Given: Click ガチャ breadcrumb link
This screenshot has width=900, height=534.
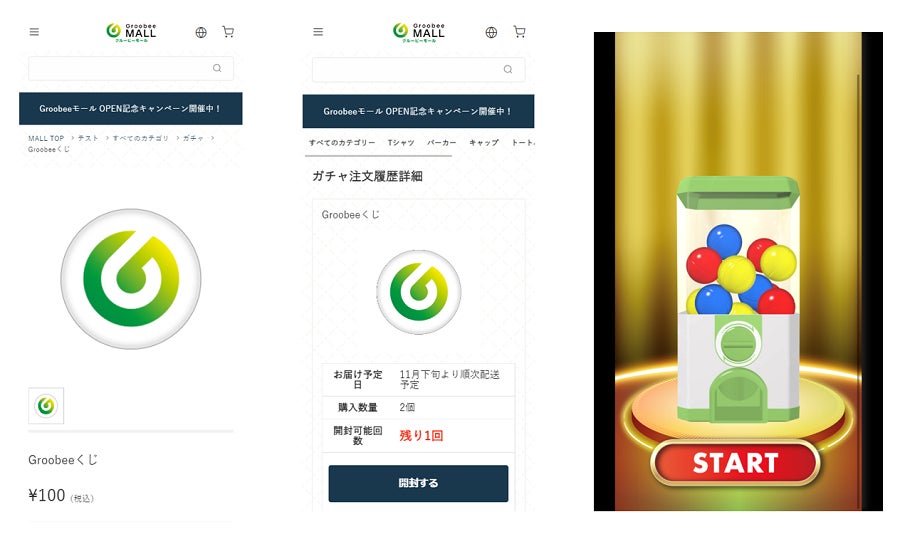Looking at the screenshot, I should point(193,138).
